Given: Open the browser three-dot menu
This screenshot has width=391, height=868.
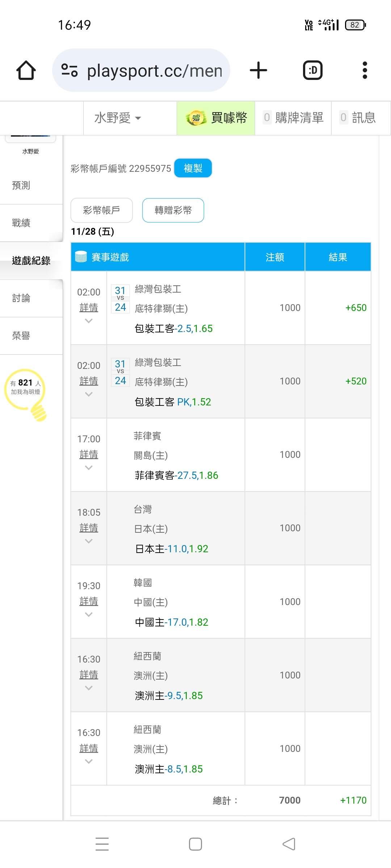Looking at the screenshot, I should 365,70.
